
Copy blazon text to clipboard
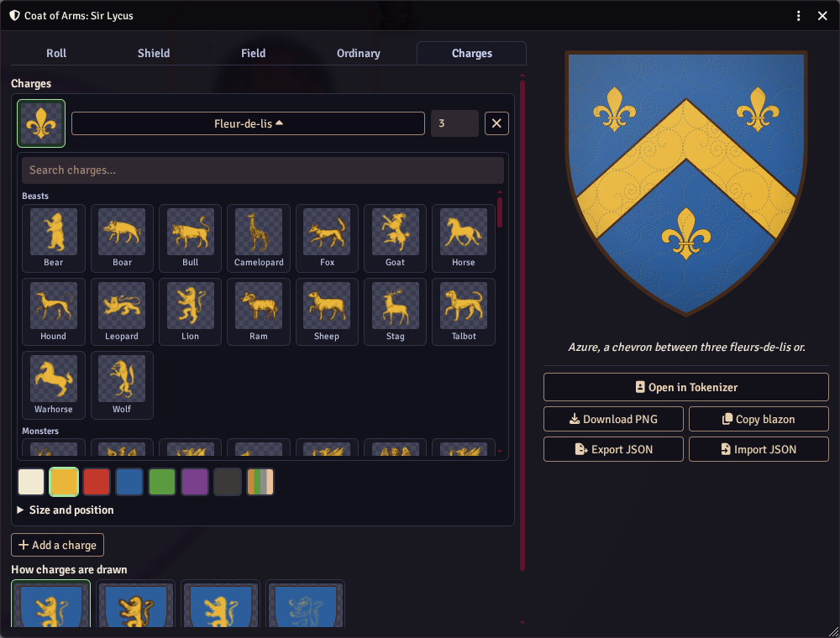(759, 419)
